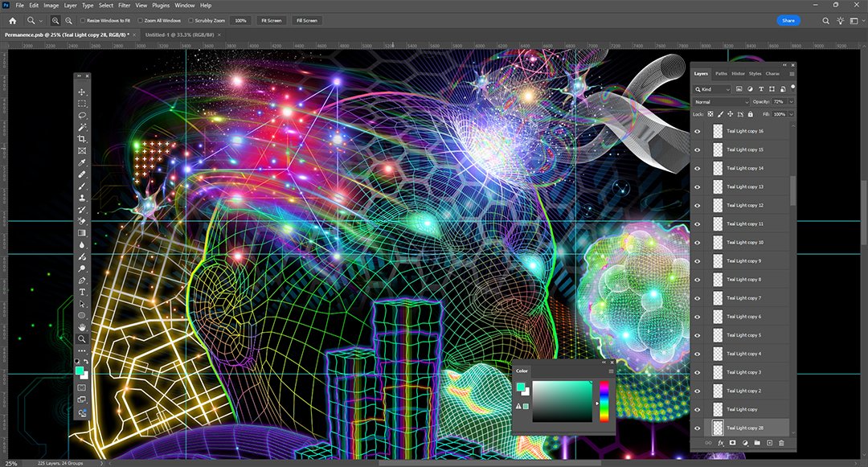This screenshot has height=467, width=868.
Task: Delete the selected layer with trash icon
Action: coord(781,443)
